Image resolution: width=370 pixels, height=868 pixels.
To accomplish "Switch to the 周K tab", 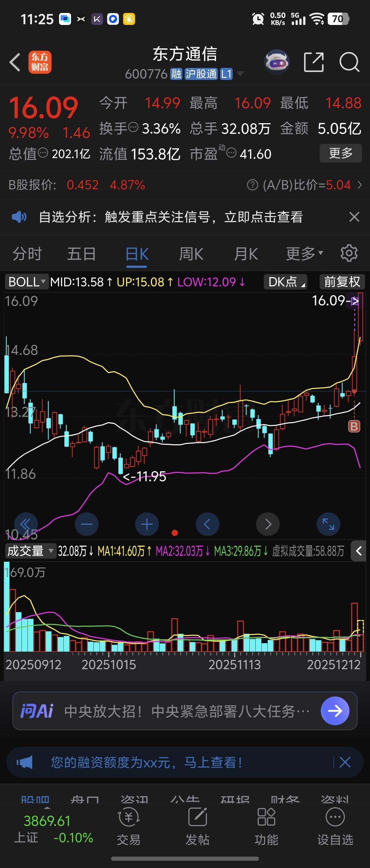I will 191,253.
